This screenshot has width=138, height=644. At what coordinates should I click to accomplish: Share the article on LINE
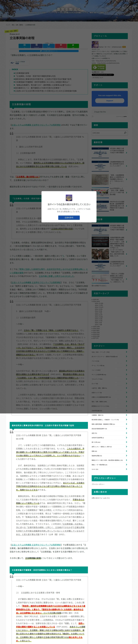point(73,46)
